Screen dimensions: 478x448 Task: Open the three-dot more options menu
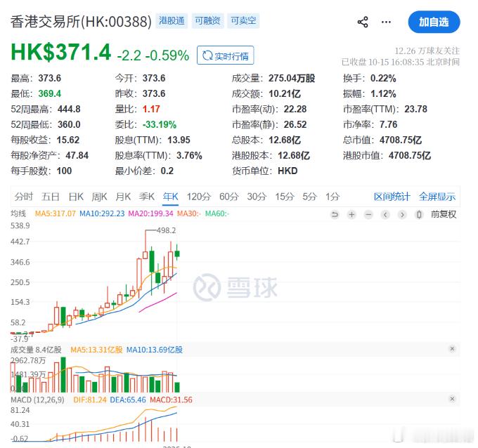tap(386, 22)
